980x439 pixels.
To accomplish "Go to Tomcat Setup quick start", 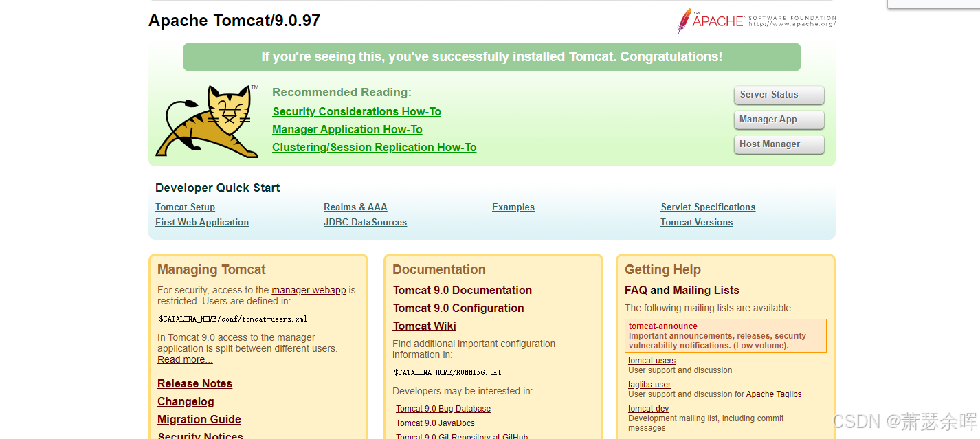I will coord(185,207).
